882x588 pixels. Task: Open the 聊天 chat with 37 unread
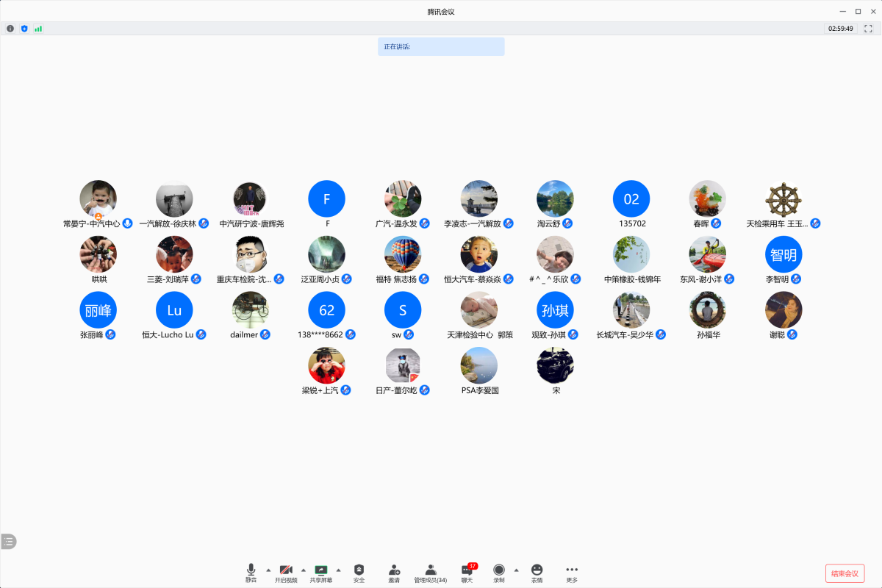467,573
